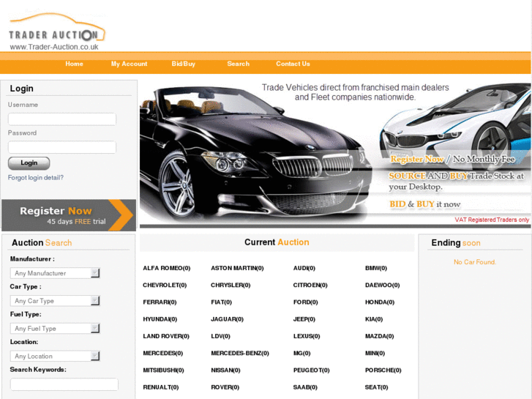532x399 pixels.
Task: Open the MERCEDES(0) auction link
Action: 163,353
